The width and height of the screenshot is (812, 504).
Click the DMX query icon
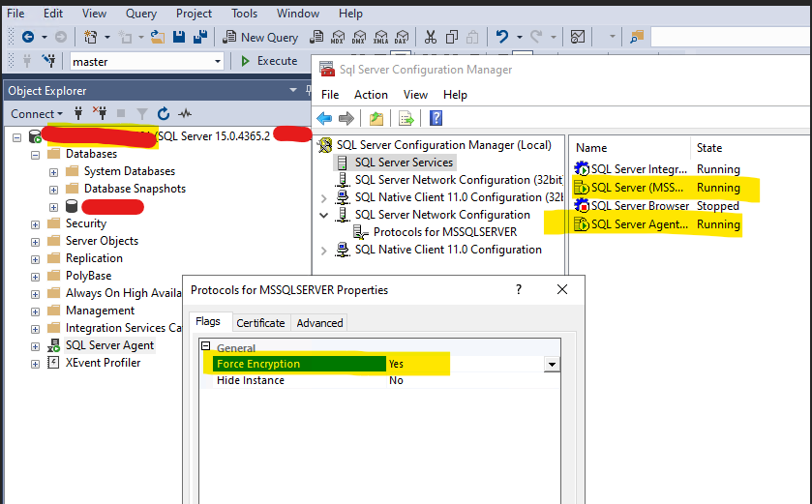(359, 37)
